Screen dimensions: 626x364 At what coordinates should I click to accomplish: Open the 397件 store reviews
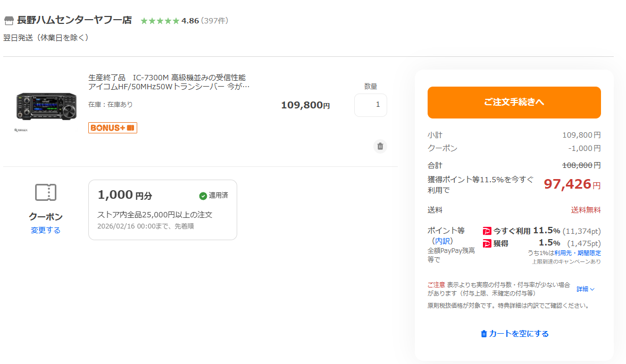coord(214,21)
